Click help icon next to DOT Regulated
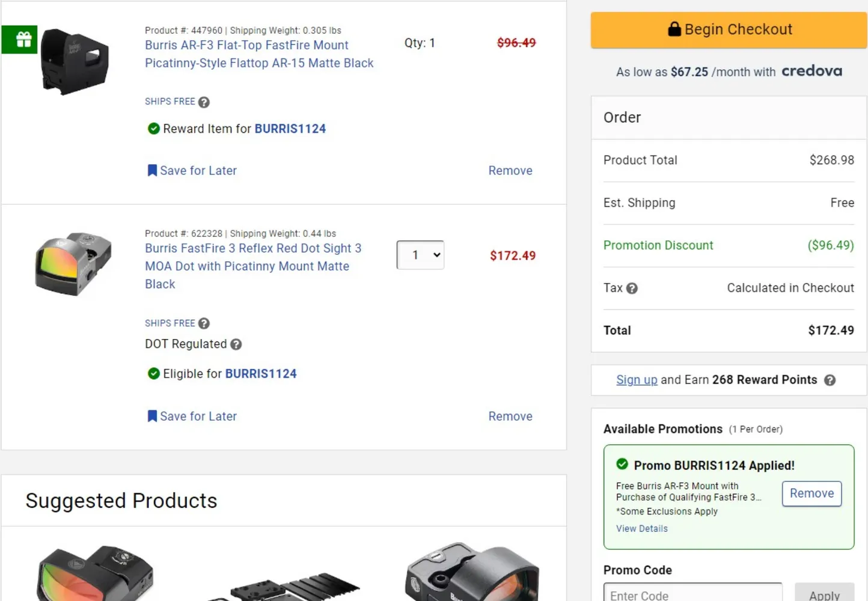 pyautogui.click(x=236, y=344)
